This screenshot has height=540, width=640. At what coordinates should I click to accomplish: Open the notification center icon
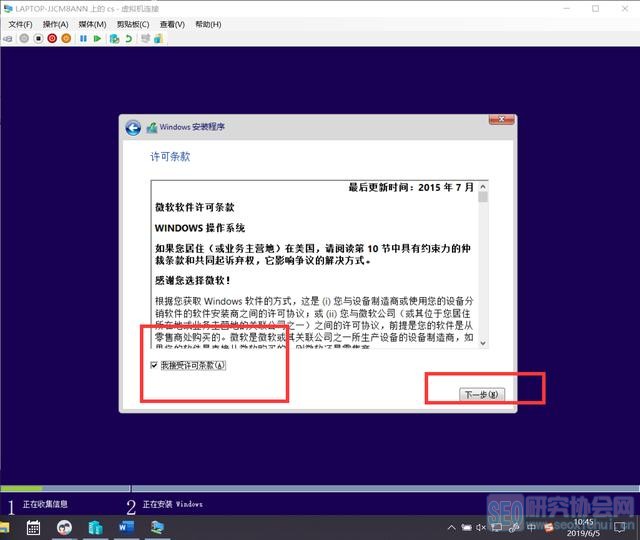click(619, 527)
